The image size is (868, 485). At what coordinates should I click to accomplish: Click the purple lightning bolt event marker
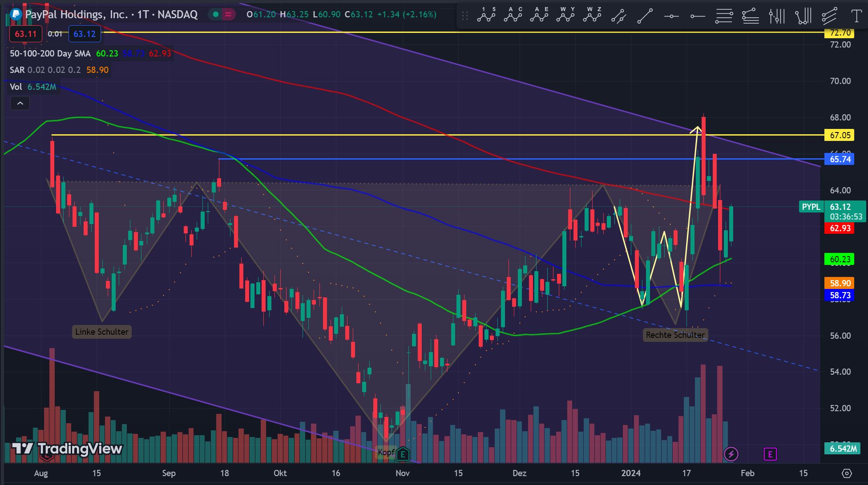[x=731, y=454]
